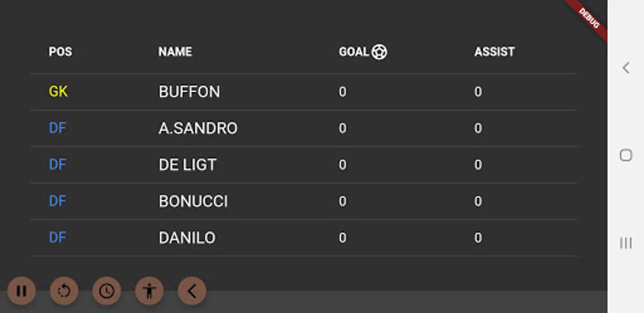Tap Android back navigation arrow
The height and width of the screenshot is (313, 644).
coord(626,68)
